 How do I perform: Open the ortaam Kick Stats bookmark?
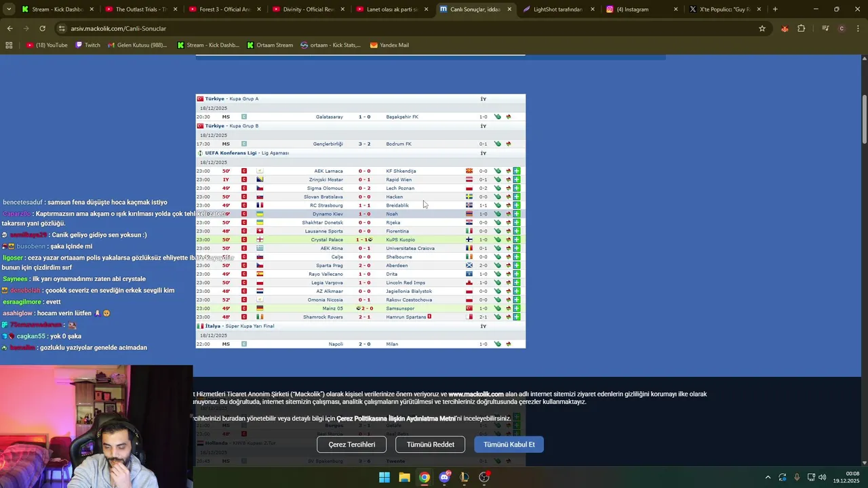(x=331, y=45)
